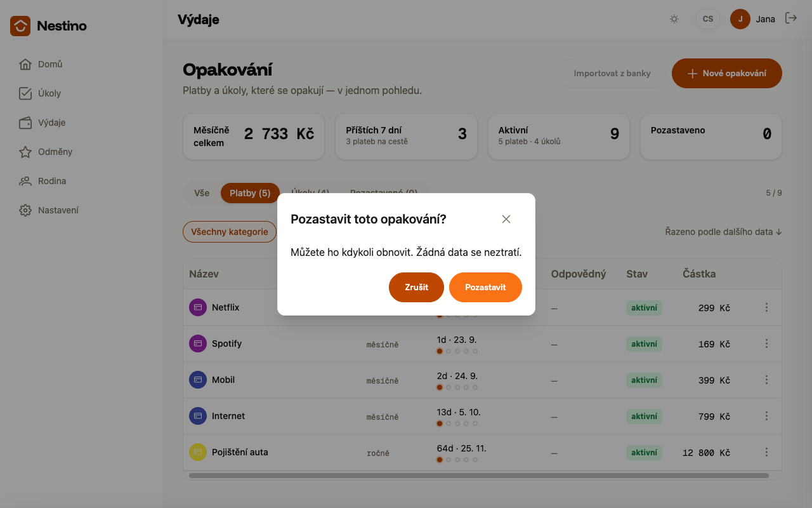This screenshot has height=508, width=812.
Task: Close the pause dialog with X
Action: (x=506, y=219)
